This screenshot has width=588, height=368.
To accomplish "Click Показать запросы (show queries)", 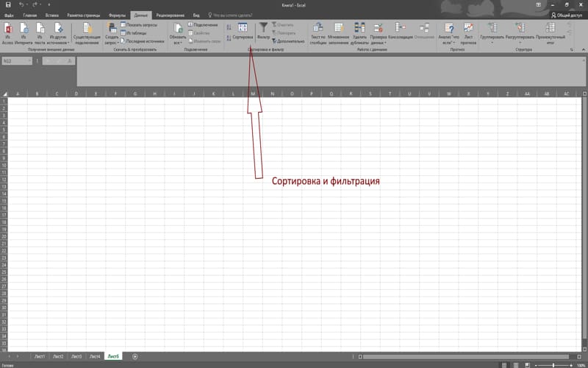I will click(139, 25).
